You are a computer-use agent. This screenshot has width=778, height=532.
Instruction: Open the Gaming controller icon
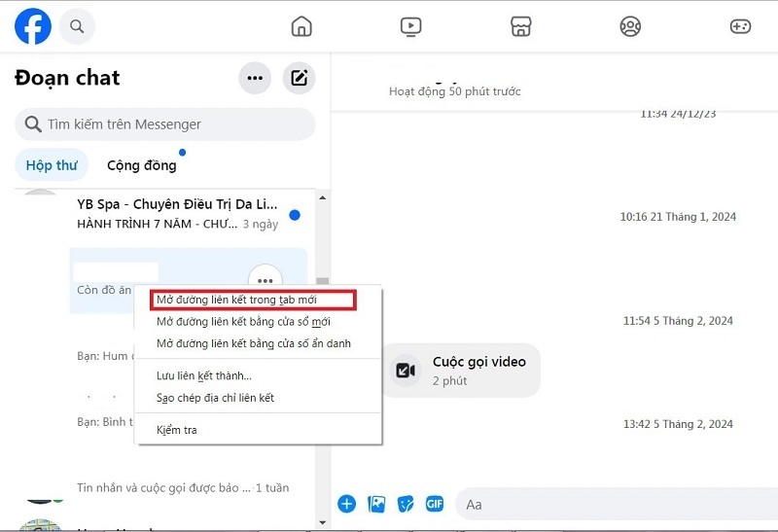point(740,26)
